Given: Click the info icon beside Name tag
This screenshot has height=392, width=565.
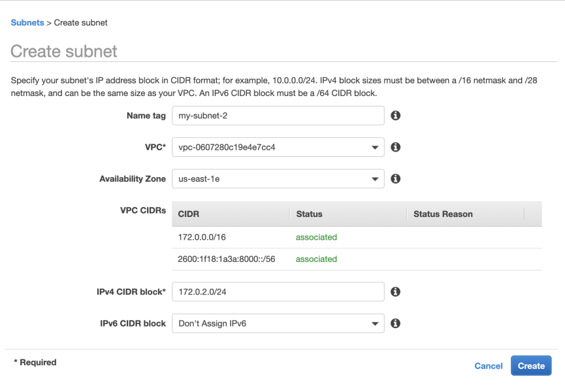Looking at the screenshot, I should point(395,115).
